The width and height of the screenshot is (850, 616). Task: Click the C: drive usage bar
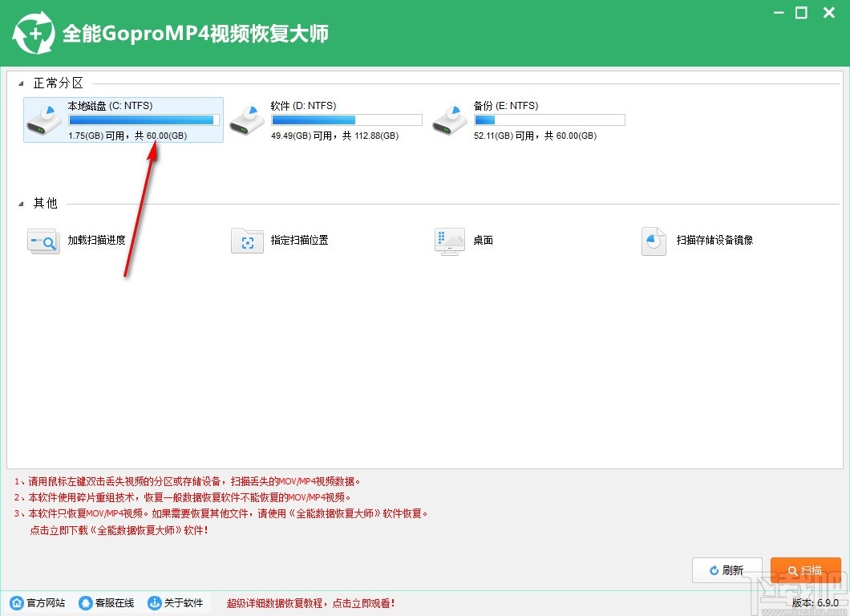(x=144, y=120)
